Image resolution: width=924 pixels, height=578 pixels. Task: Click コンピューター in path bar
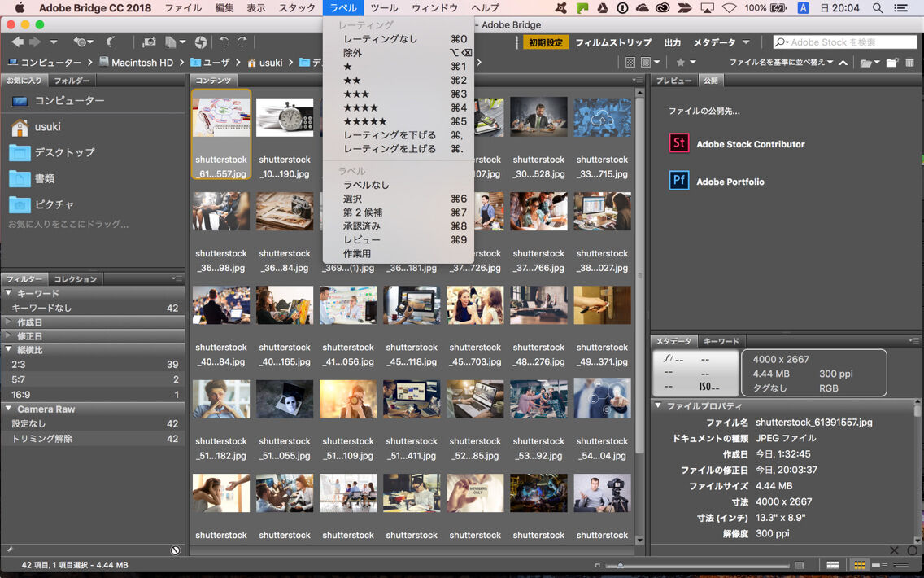click(x=45, y=63)
